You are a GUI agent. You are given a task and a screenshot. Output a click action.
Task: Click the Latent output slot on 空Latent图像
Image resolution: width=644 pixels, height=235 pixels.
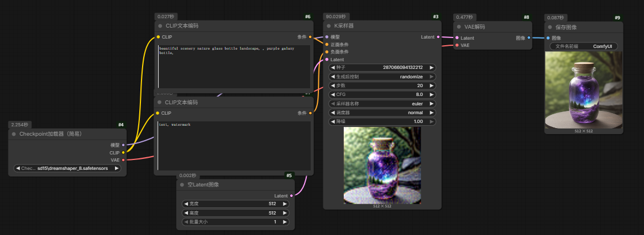[x=291, y=196]
